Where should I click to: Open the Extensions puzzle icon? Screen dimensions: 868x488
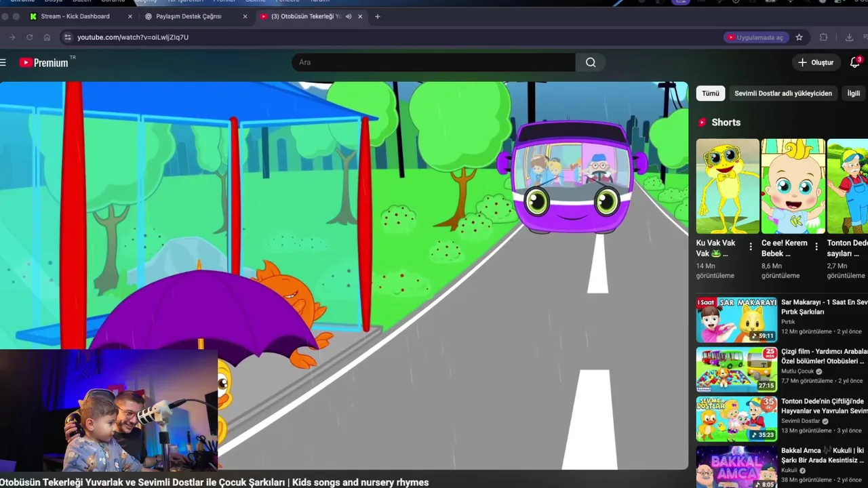point(823,37)
